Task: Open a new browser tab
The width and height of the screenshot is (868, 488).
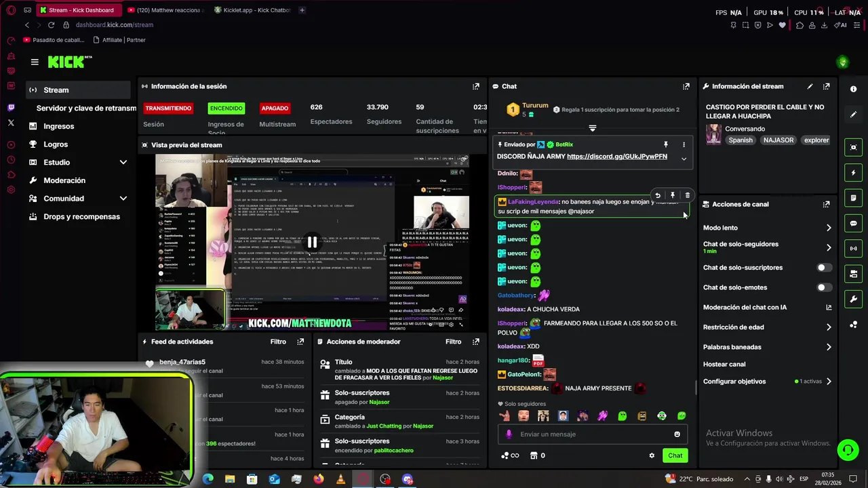Action: pos(302,10)
